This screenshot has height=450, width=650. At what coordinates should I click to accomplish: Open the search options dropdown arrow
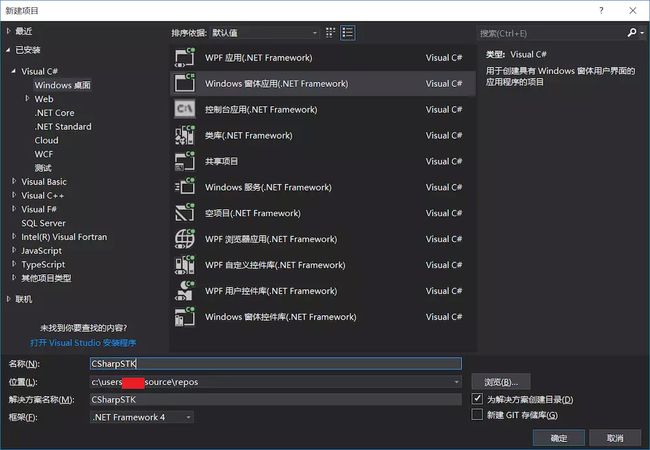click(x=642, y=33)
